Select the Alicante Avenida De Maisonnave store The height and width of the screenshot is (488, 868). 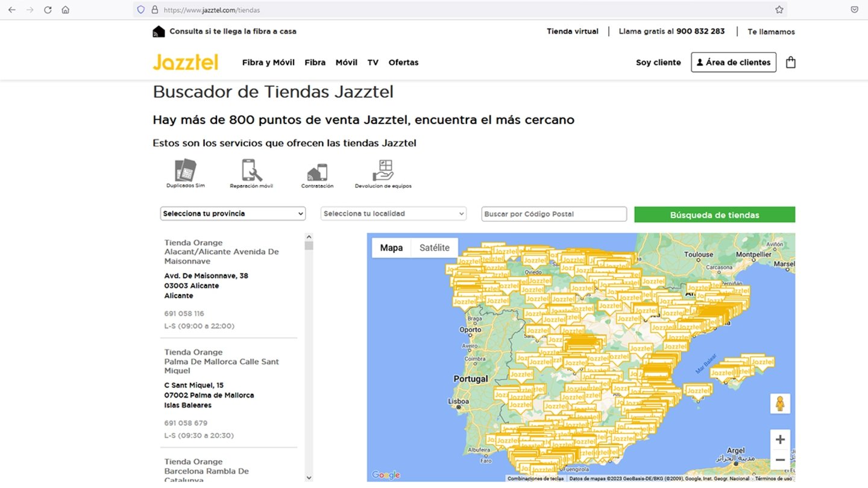pyautogui.click(x=222, y=252)
